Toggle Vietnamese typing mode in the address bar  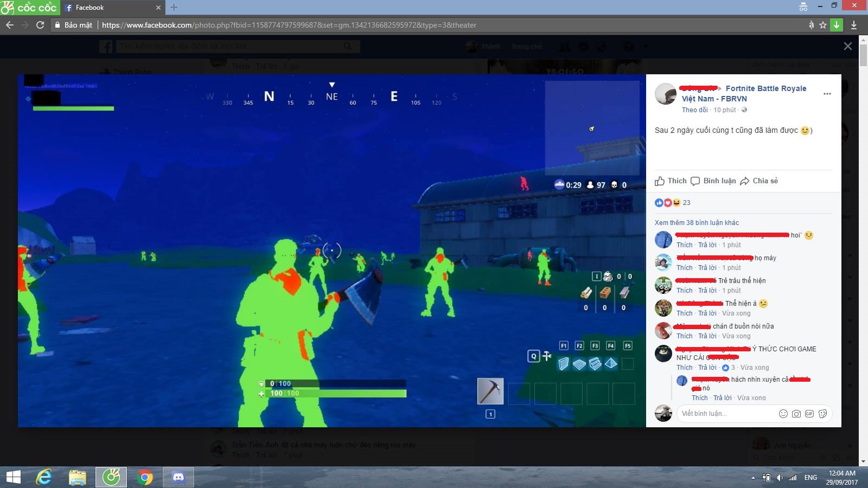[812, 25]
